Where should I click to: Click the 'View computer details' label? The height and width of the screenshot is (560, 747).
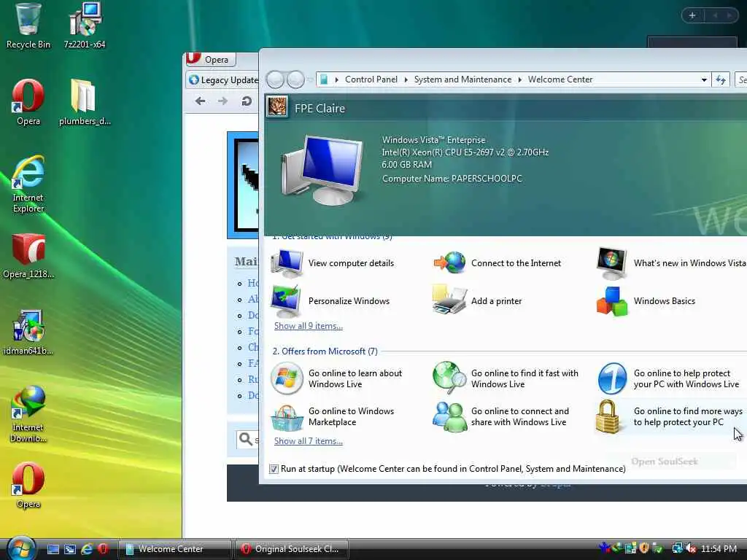(x=351, y=262)
